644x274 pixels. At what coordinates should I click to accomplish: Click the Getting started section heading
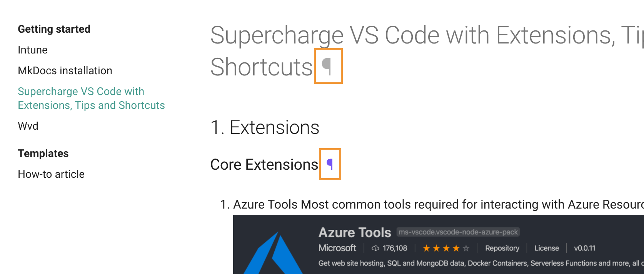54,29
